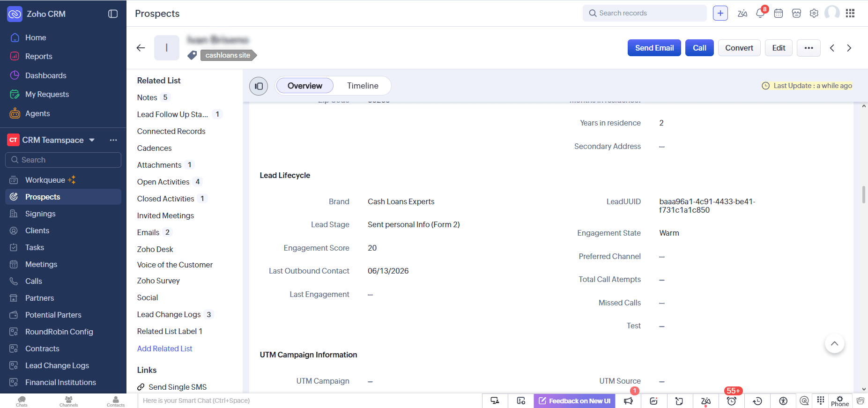Viewport: 868px width, 408px height.
Task: Go to next record chevron
Action: (x=849, y=48)
